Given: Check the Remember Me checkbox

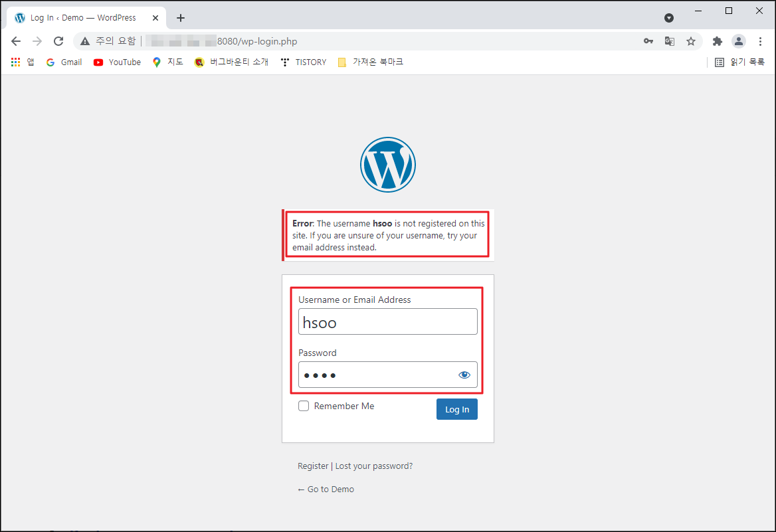Looking at the screenshot, I should [304, 406].
